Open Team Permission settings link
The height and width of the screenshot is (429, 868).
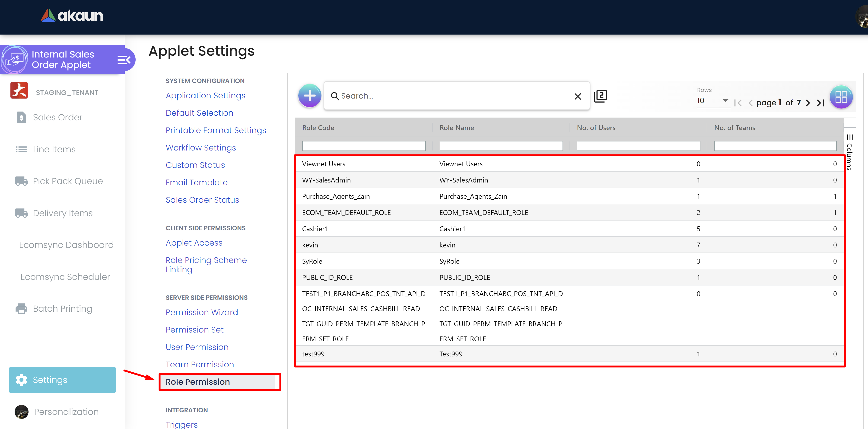200,364
